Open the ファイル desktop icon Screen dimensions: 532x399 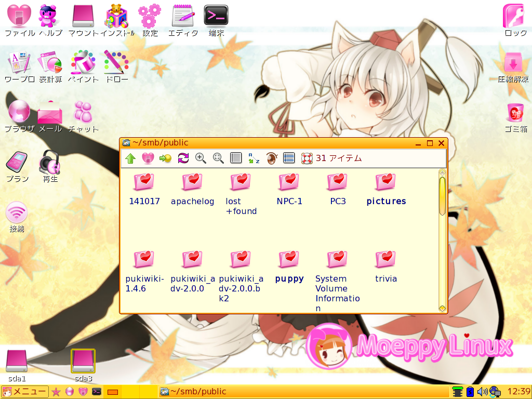19,20
